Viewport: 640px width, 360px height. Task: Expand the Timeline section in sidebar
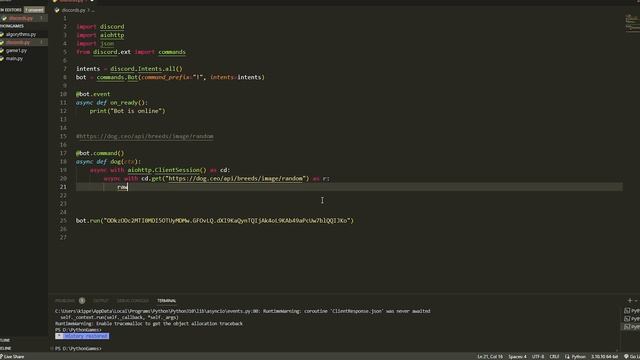[6, 349]
